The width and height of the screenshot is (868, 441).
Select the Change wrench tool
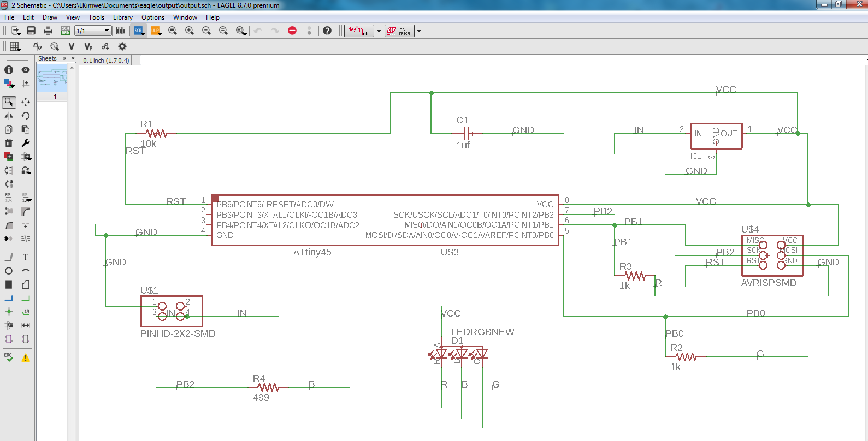click(26, 143)
